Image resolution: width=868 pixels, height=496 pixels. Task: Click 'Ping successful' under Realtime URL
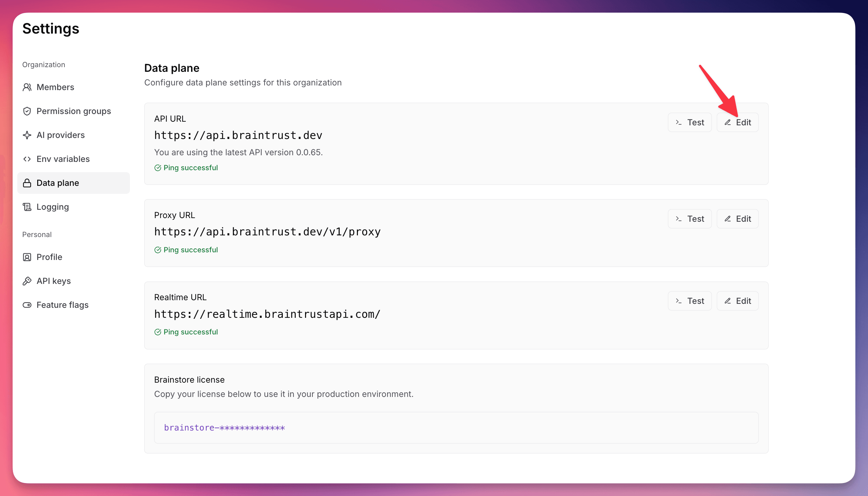(190, 332)
